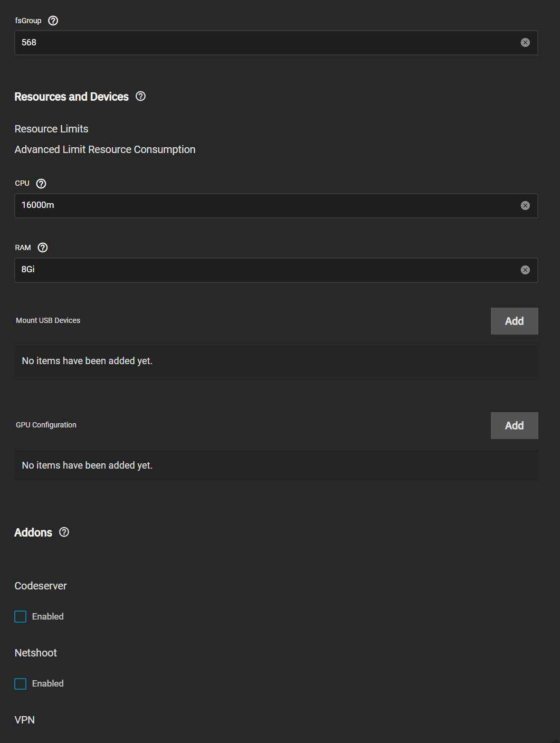This screenshot has width=560, height=743.
Task: Select the Resource Limits heading text
Action: pos(51,129)
